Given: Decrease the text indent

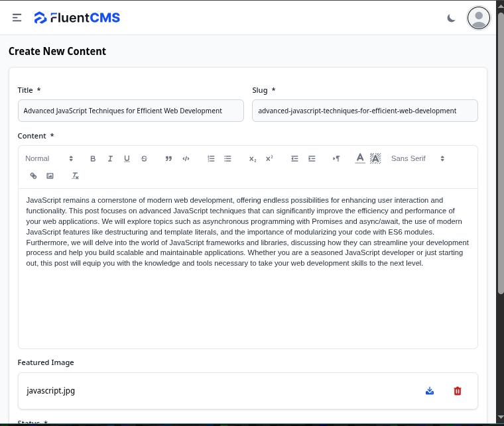Looking at the screenshot, I should (294, 158).
